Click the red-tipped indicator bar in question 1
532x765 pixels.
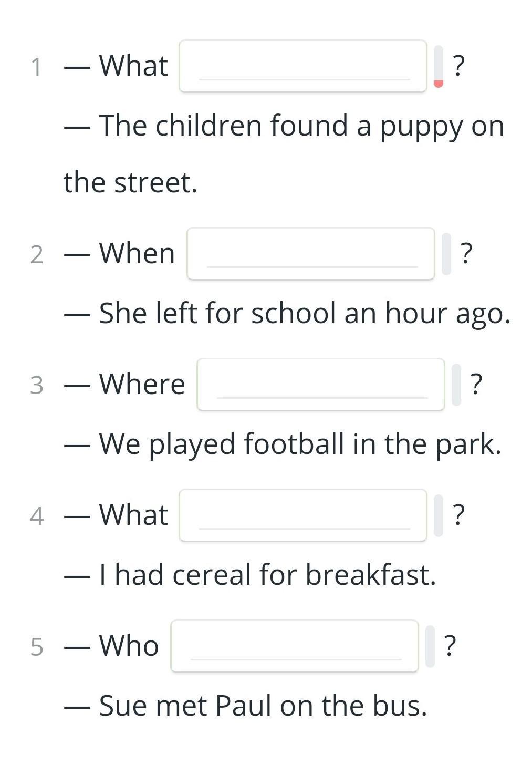click(439, 66)
